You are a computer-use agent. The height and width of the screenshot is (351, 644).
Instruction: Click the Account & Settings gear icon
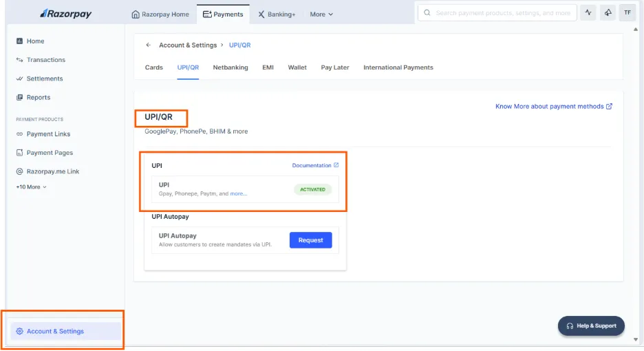19,331
